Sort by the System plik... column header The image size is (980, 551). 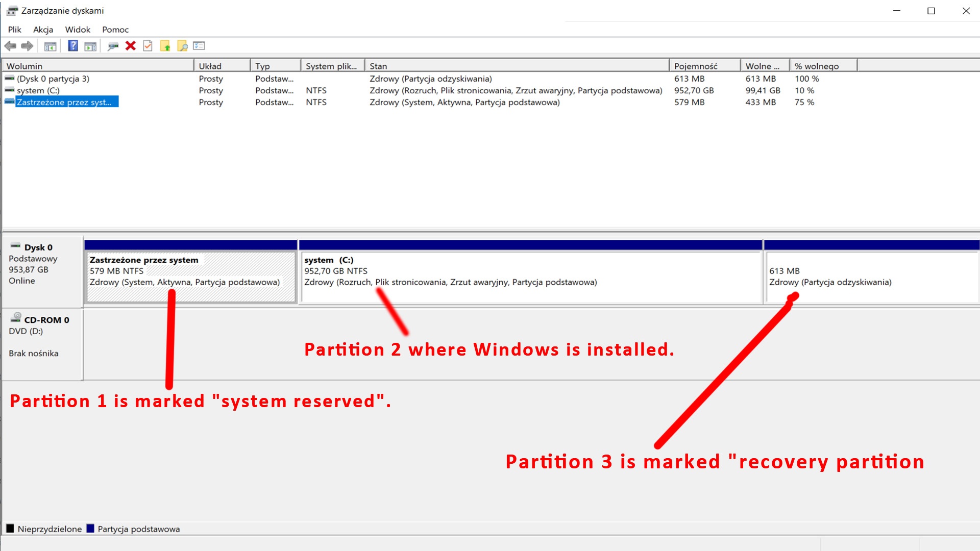point(333,66)
